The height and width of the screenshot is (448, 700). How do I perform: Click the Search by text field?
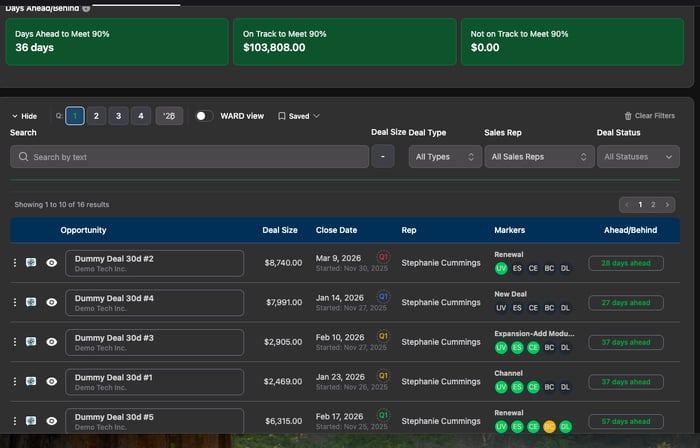[189, 157]
